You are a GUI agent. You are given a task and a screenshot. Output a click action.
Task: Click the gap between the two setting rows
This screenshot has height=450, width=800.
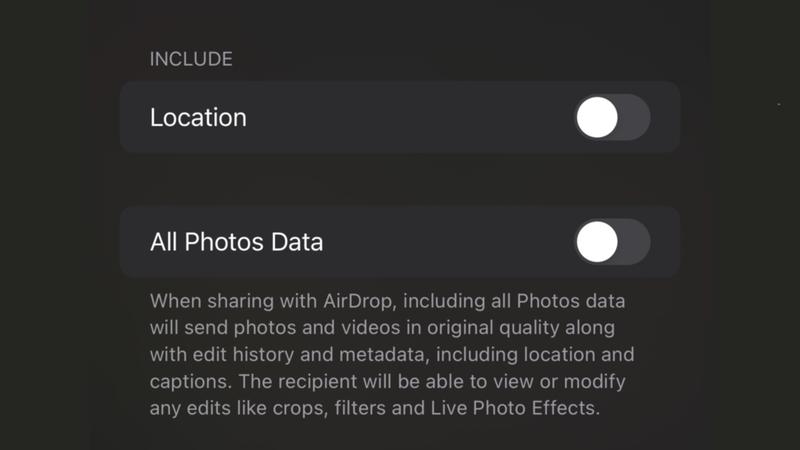pyautogui.click(x=400, y=180)
